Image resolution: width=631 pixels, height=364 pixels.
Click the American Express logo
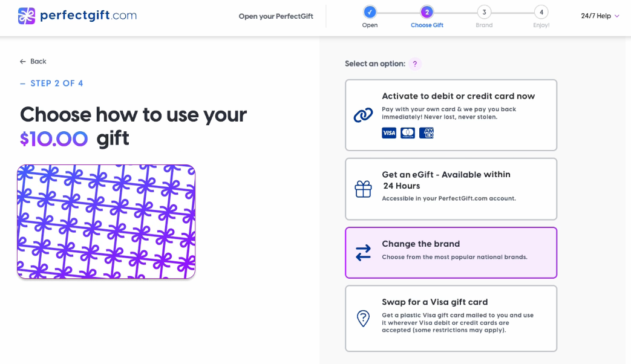(x=427, y=133)
